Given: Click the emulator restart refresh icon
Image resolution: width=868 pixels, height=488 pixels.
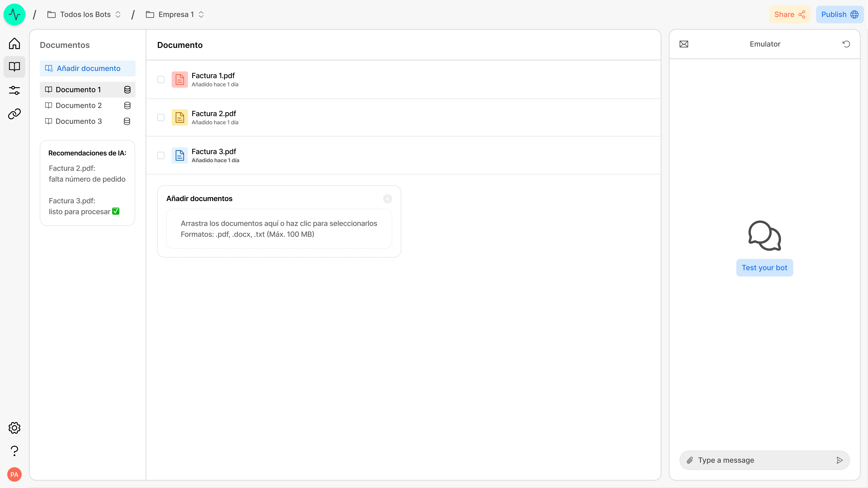Looking at the screenshot, I should (x=846, y=44).
